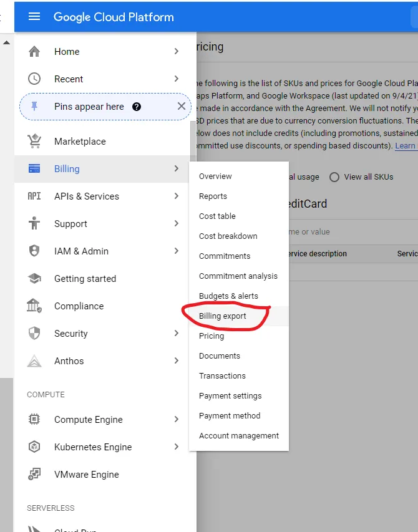Expand the Recent submenu chevron
This screenshot has width=418, height=532.
tap(176, 79)
